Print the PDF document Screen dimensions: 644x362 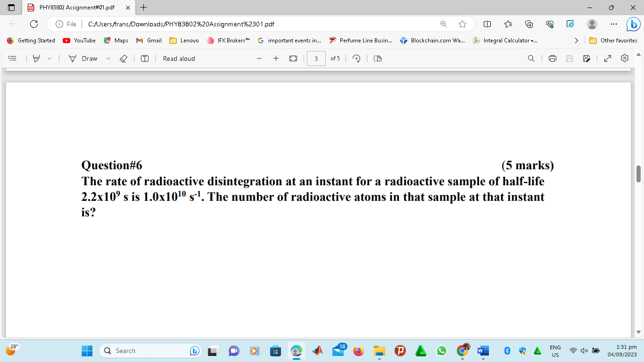click(552, 58)
